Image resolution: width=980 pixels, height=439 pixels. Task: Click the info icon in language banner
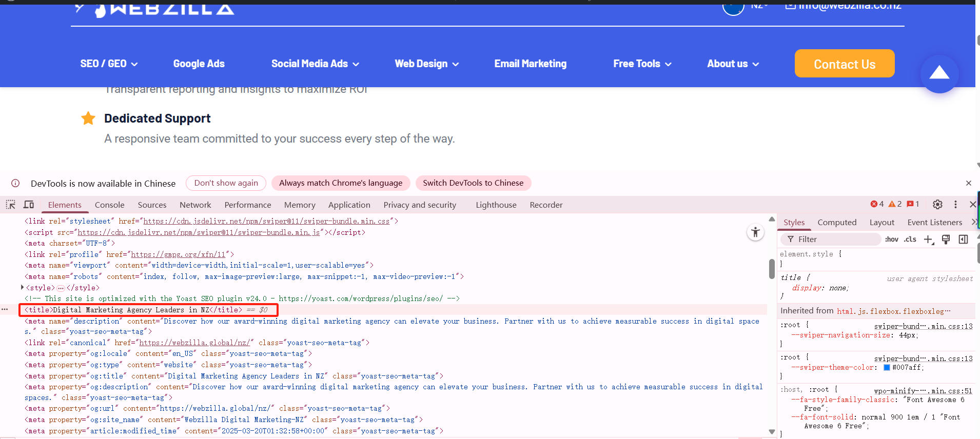[x=15, y=183]
